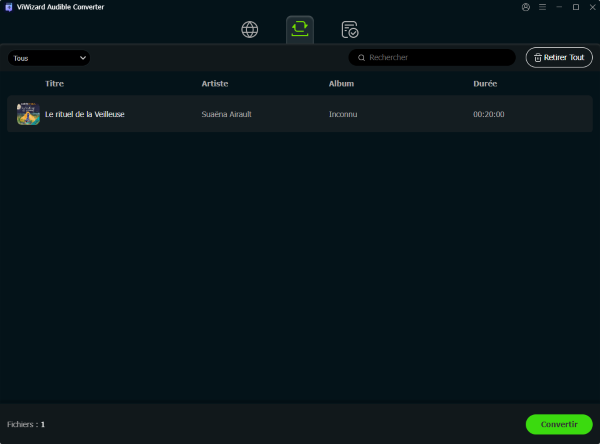Select Le rituel de la Veilleuse cover thumbnail
Viewport: 600px width, 444px height.
pyautogui.click(x=28, y=114)
